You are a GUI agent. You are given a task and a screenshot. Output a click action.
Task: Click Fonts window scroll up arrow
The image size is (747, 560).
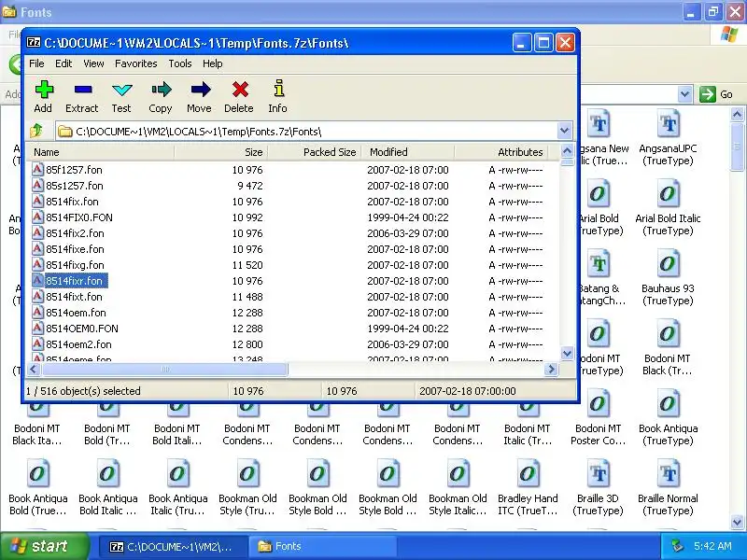coord(737,114)
